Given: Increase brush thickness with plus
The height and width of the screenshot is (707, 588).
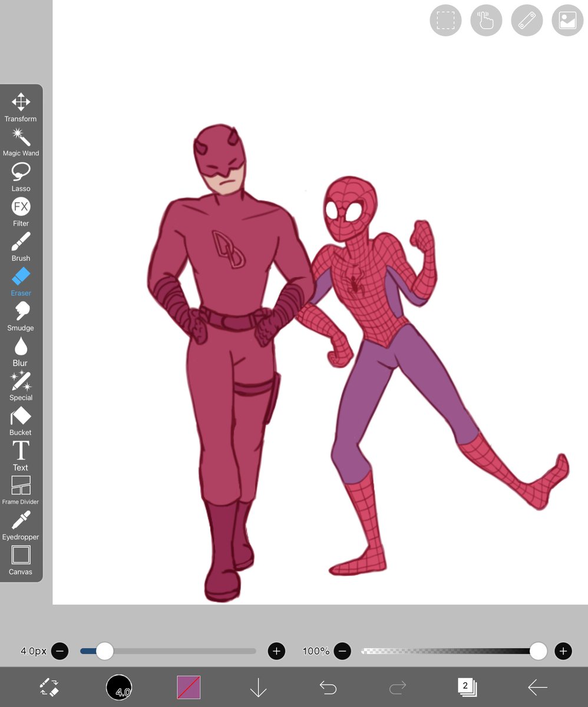Looking at the screenshot, I should coord(276,651).
